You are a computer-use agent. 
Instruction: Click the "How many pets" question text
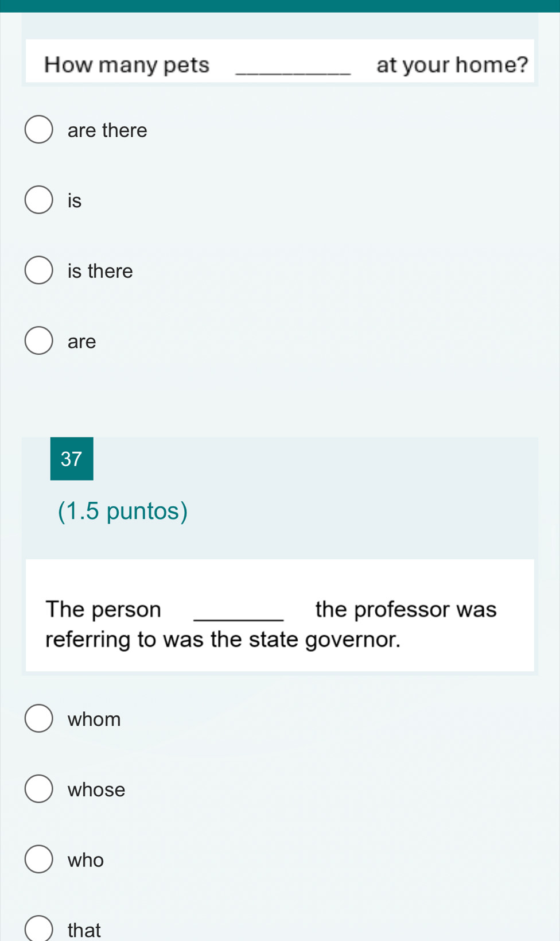click(x=127, y=65)
